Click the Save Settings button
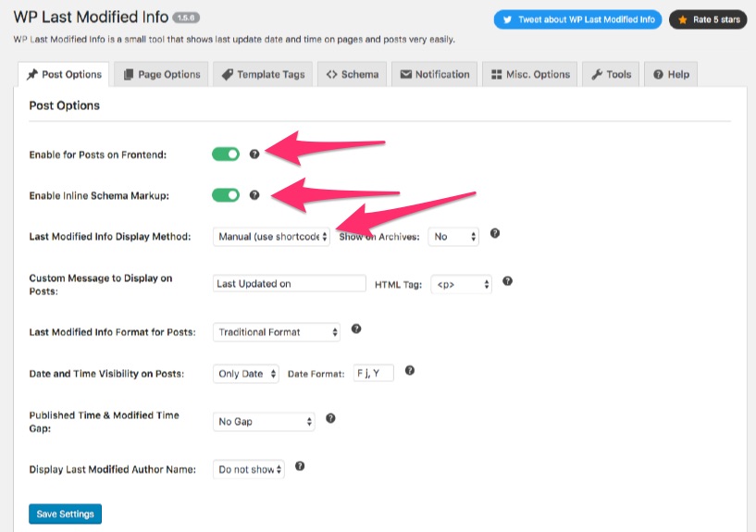The height and width of the screenshot is (532, 756). (x=65, y=513)
